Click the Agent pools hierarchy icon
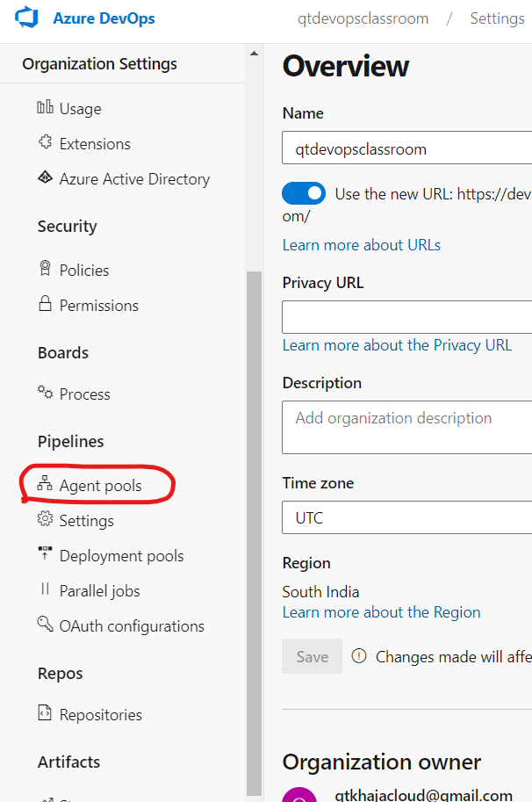The width and height of the screenshot is (532, 802). coord(45,483)
